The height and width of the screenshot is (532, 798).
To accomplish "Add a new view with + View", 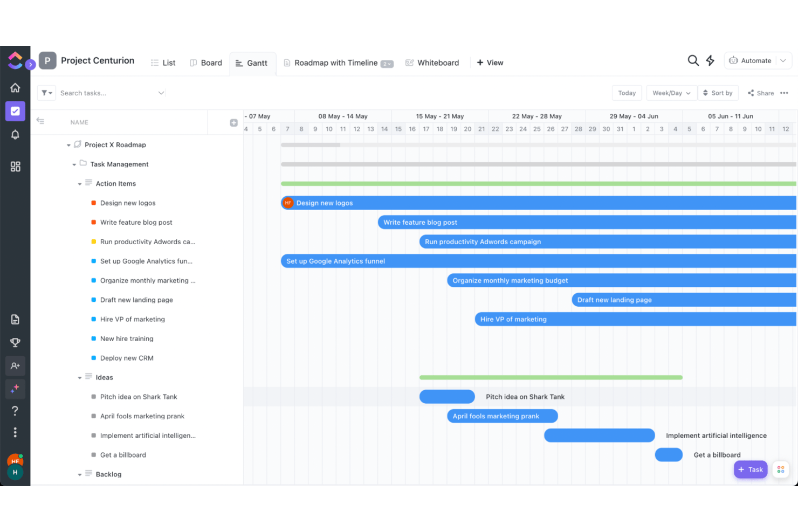I will (490, 63).
